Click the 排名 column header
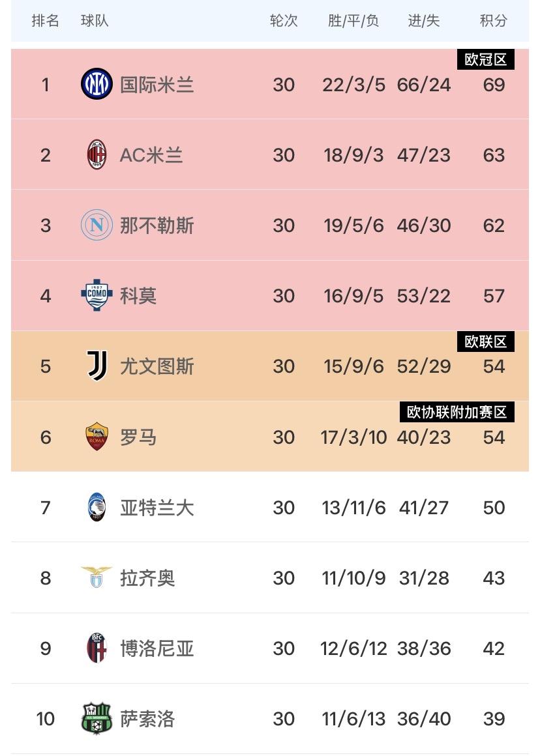Image resolution: width=540 pixels, height=756 pixels. (46, 21)
